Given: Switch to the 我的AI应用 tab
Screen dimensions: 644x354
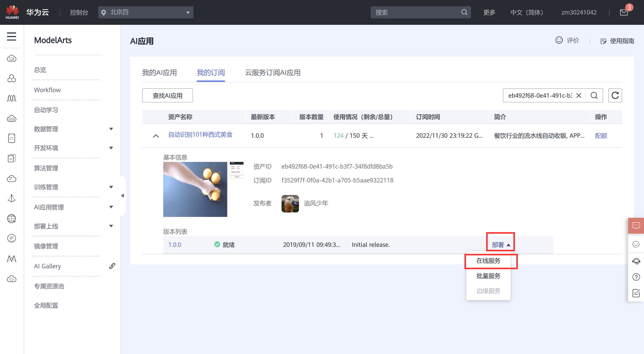Looking at the screenshot, I should [159, 72].
